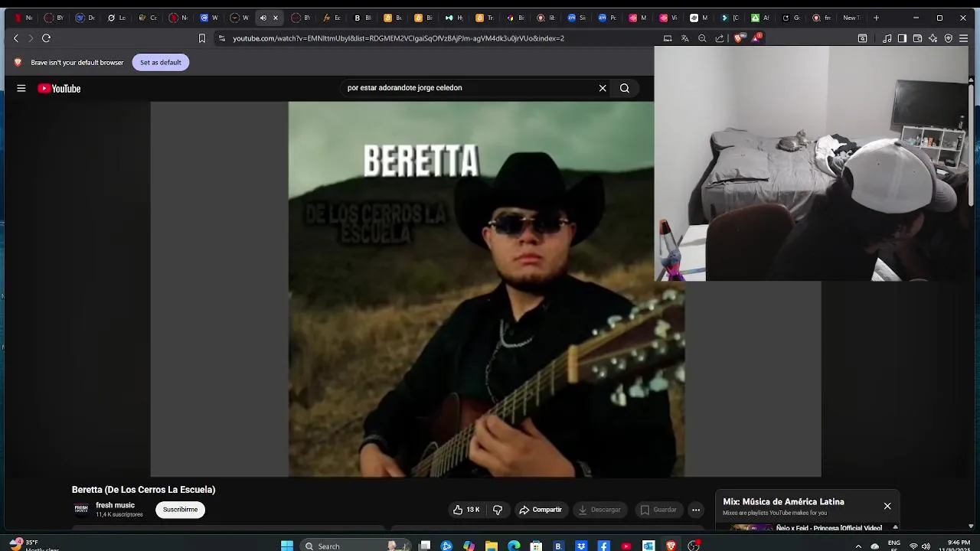
Task: Open volume control in system tray
Action: (x=926, y=546)
